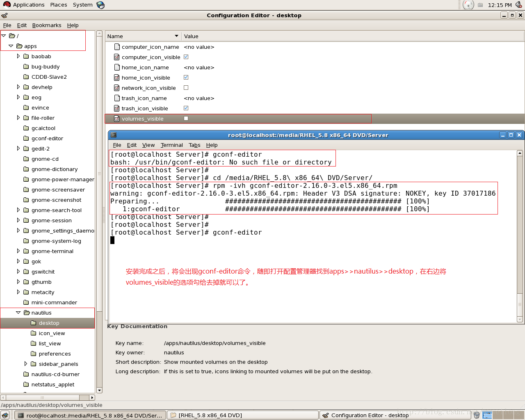This screenshot has width=525, height=420.
Task: Switch to RHEL_5.8 x86_64 DVD taskbar button
Action: pos(243,415)
